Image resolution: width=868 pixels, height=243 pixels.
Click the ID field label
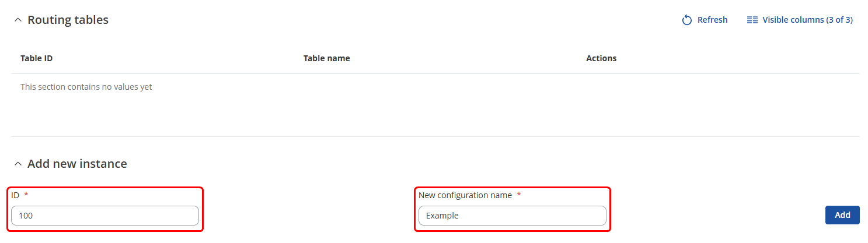[x=15, y=195]
